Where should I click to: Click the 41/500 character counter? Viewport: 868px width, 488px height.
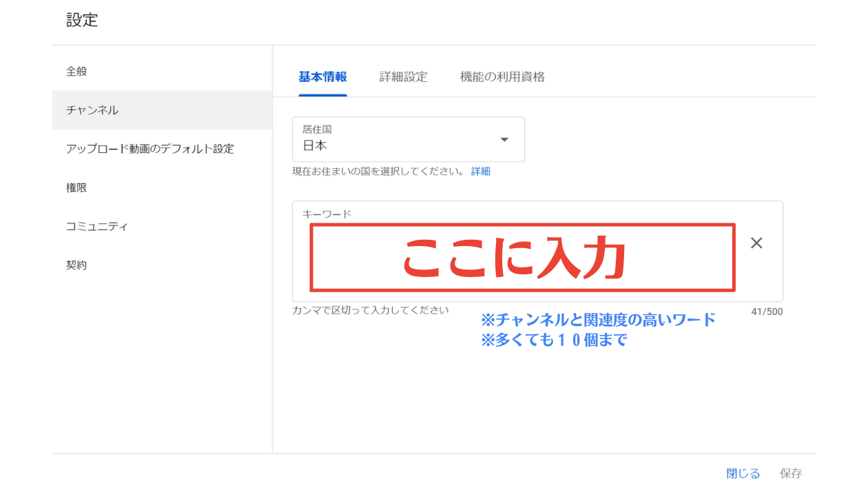[766, 312]
